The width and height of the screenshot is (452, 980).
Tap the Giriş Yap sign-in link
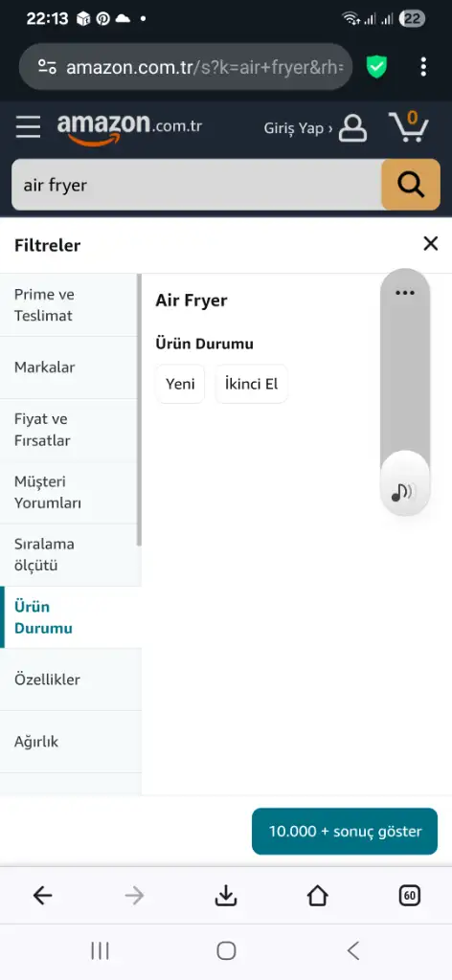click(x=298, y=128)
